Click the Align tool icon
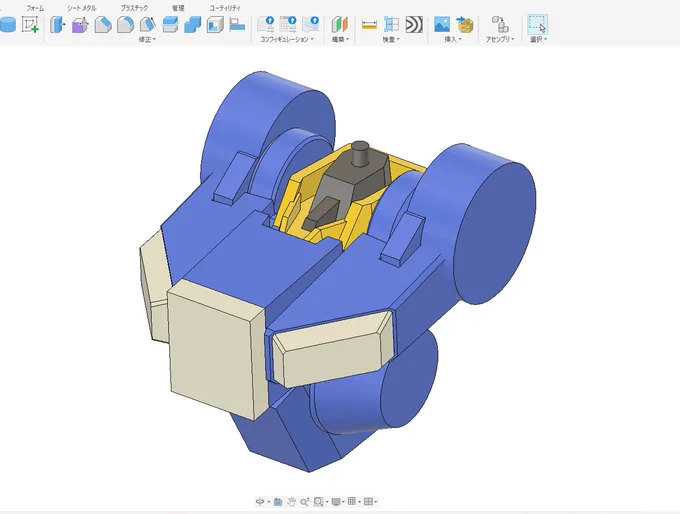This screenshot has width=680, height=514. pos(237,24)
